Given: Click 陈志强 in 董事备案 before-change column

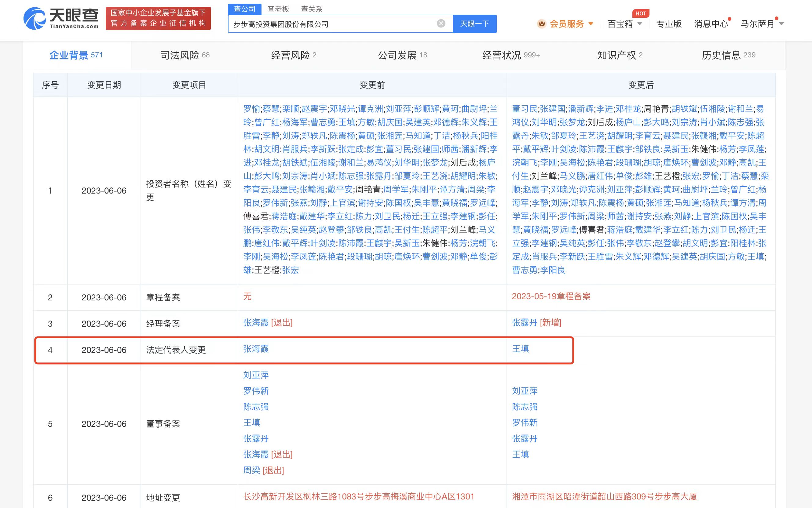Looking at the screenshot, I should click(256, 407).
